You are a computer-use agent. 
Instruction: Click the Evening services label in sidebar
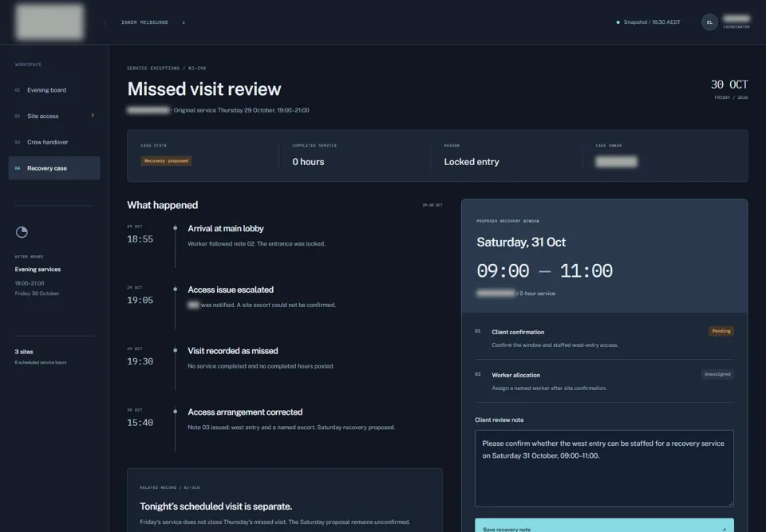point(38,269)
